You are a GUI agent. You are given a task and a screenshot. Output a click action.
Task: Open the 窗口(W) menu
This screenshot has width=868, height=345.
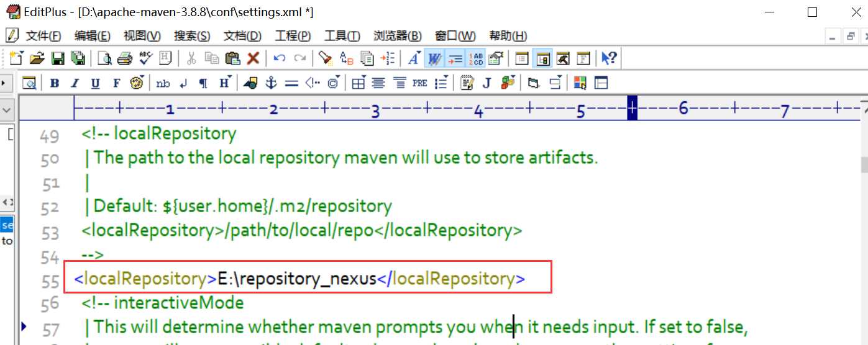click(x=455, y=36)
